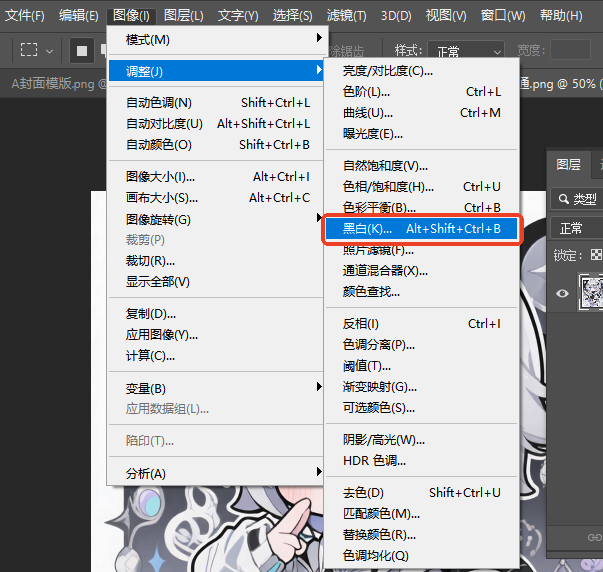Open 画布大小(S) dialog

(x=215, y=198)
